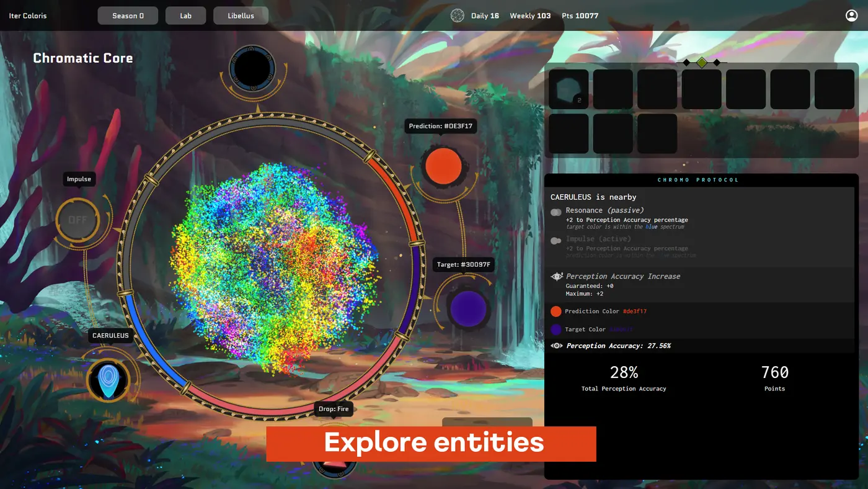Click the 'Perception Accuracy: 27.56%' text
This screenshot has height=489, width=868.
[619, 346]
